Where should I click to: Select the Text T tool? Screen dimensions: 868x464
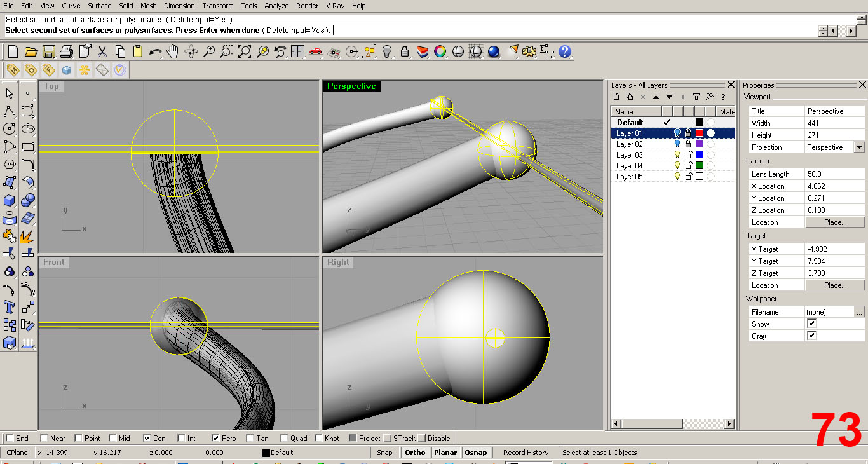tap(10, 308)
